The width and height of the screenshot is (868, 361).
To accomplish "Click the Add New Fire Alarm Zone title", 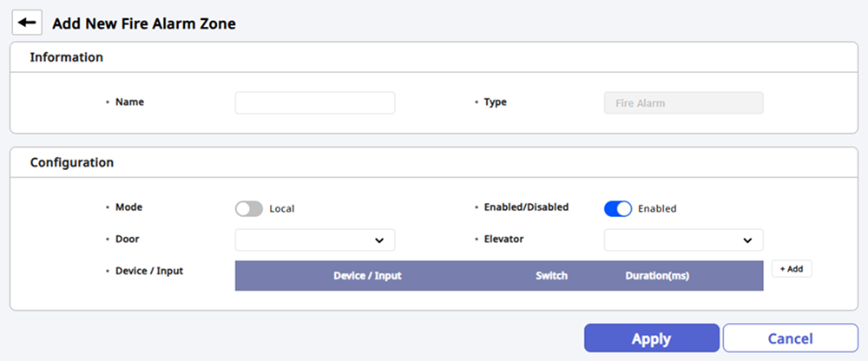I will (x=144, y=23).
